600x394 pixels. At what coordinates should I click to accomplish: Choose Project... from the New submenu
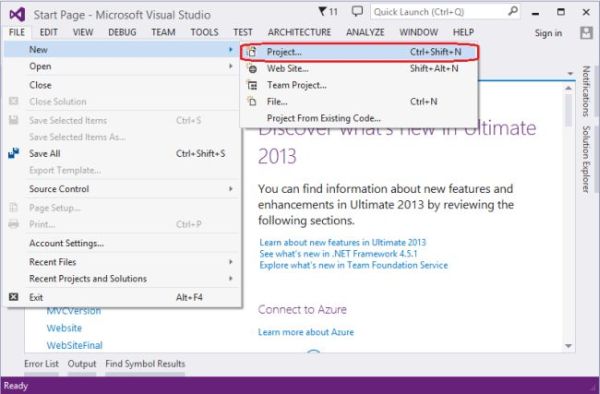pyautogui.click(x=360, y=52)
